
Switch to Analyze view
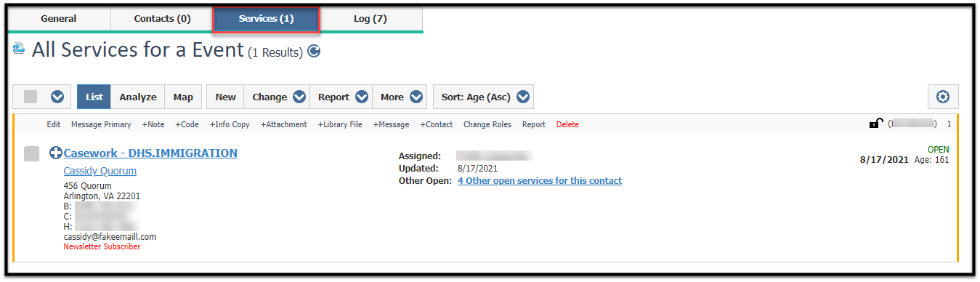point(138,97)
